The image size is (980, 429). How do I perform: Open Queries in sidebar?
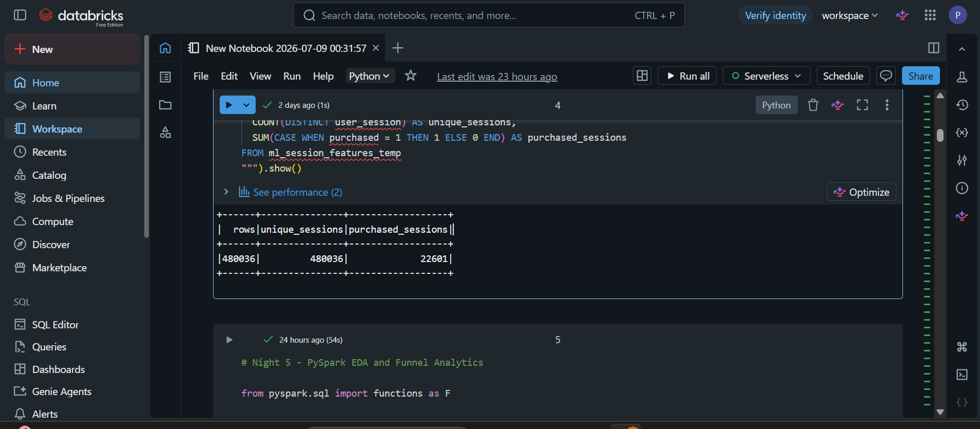(72, 347)
